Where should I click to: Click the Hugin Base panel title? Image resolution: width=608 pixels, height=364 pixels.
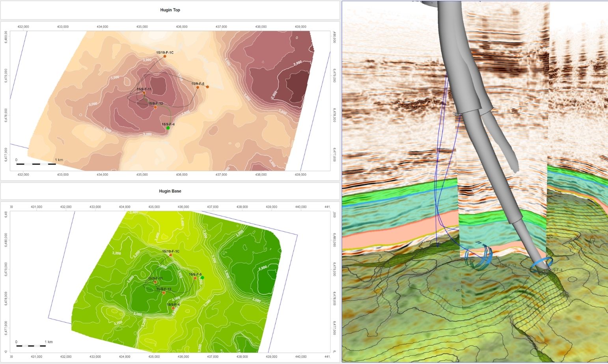pos(170,191)
